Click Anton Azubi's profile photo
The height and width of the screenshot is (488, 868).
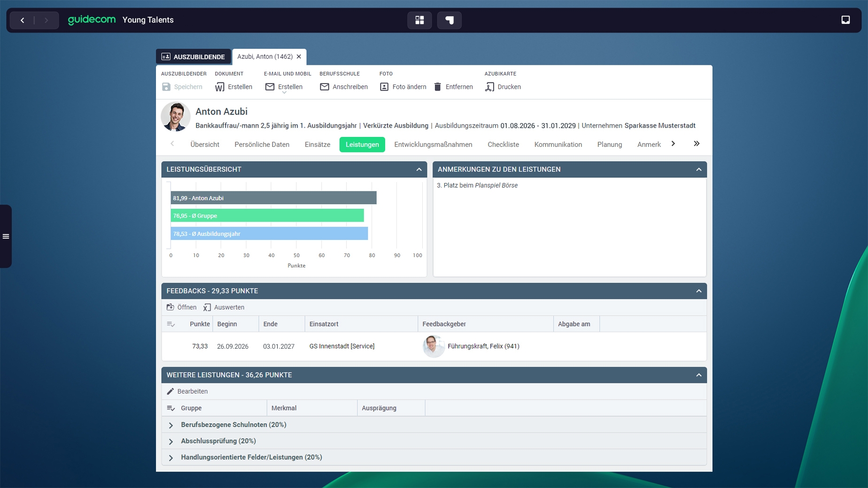176,116
